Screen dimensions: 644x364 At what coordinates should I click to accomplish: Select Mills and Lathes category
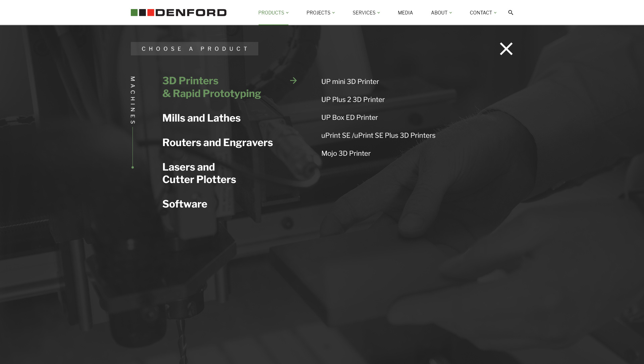point(201,118)
